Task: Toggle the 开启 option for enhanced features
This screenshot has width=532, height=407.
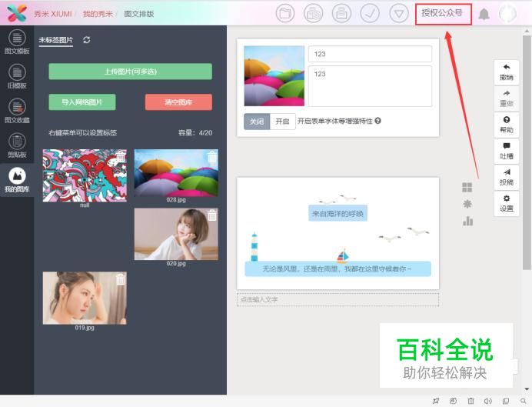Action: point(282,122)
